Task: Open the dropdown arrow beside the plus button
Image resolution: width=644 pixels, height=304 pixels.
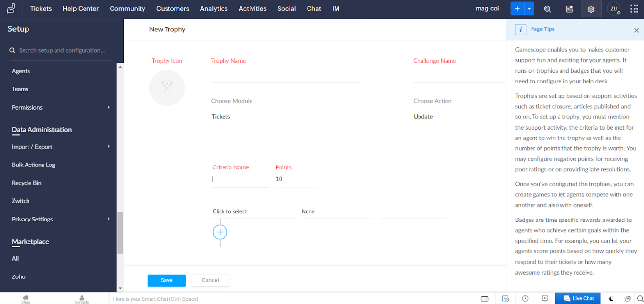Action: (529, 9)
